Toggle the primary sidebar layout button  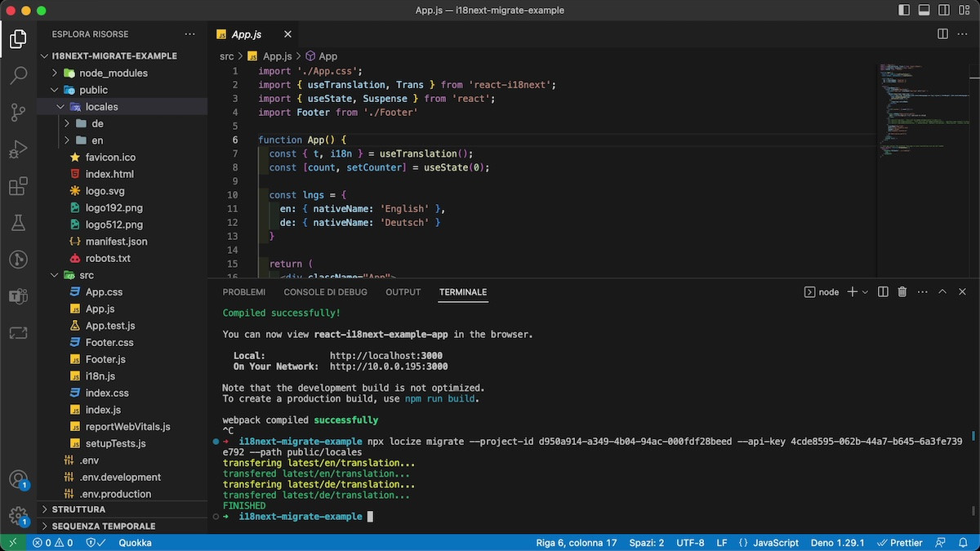pyautogui.click(x=904, y=11)
